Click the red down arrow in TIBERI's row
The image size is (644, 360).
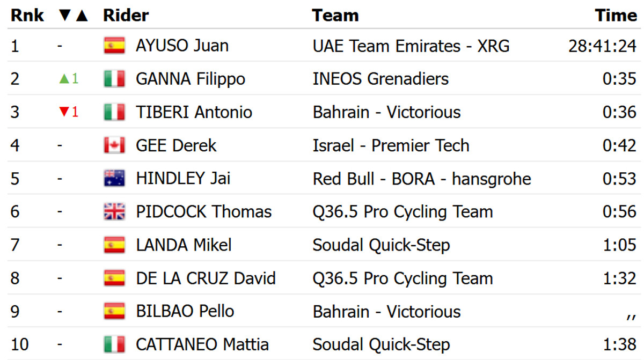click(x=64, y=113)
